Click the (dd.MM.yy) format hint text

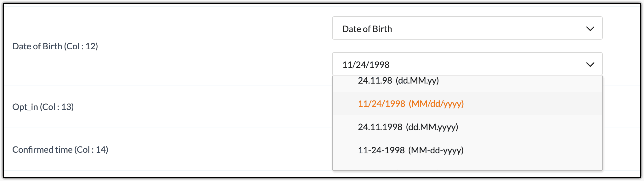(417, 81)
